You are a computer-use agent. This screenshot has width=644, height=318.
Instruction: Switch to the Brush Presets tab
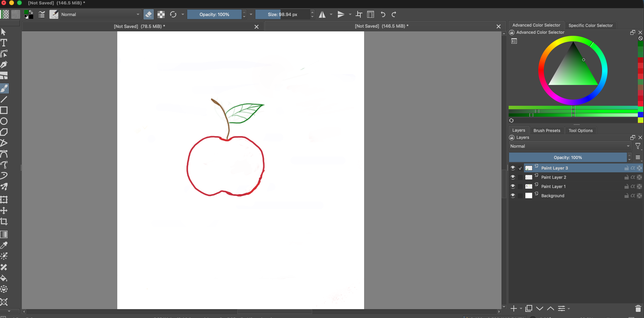pyautogui.click(x=547, y=130)
